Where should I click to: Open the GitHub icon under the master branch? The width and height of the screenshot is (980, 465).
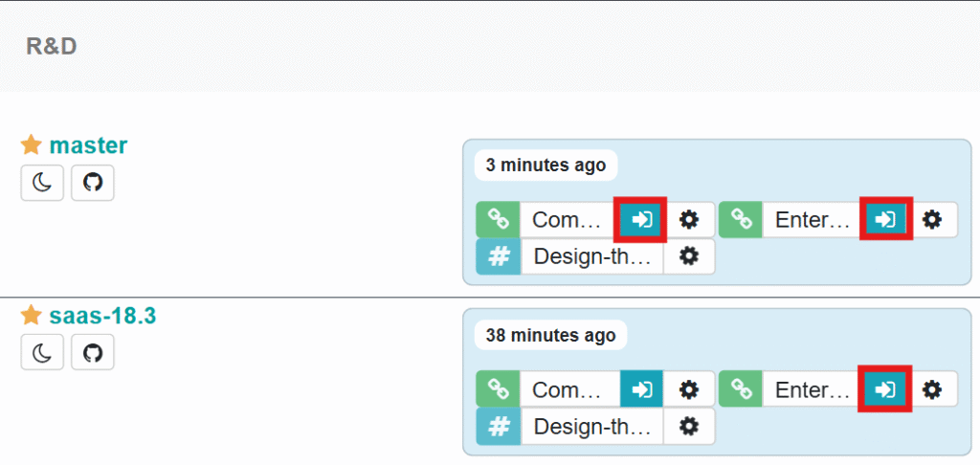point(93,183)
